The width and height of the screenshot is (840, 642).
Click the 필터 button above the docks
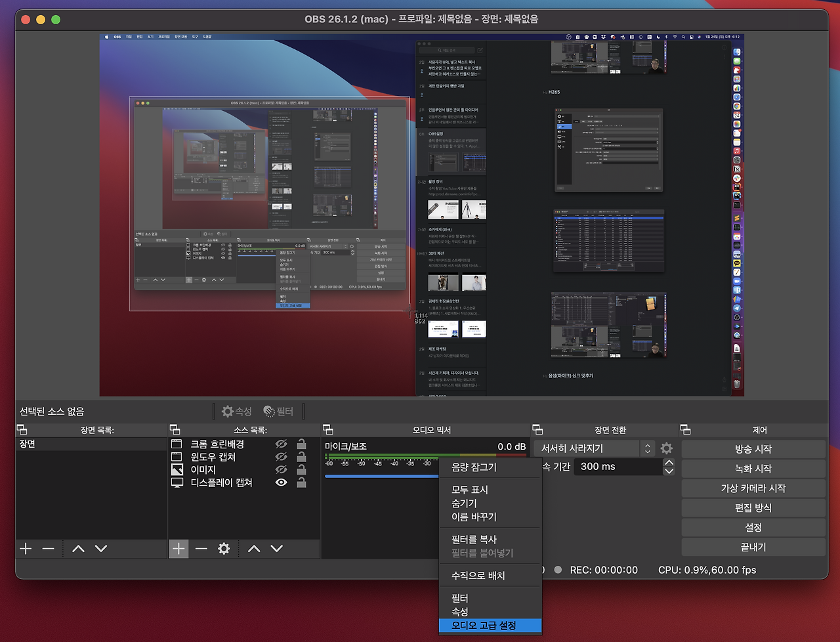(x=278, y=411)
